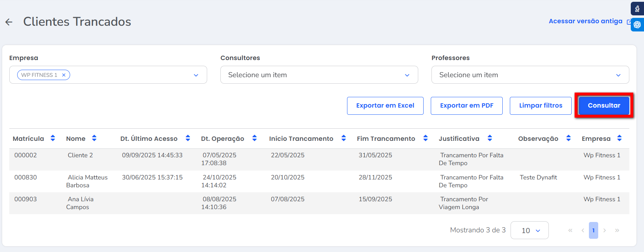Expand the Empresa filter dropdown
Screen dimensions: 644x252
point(196,75)
